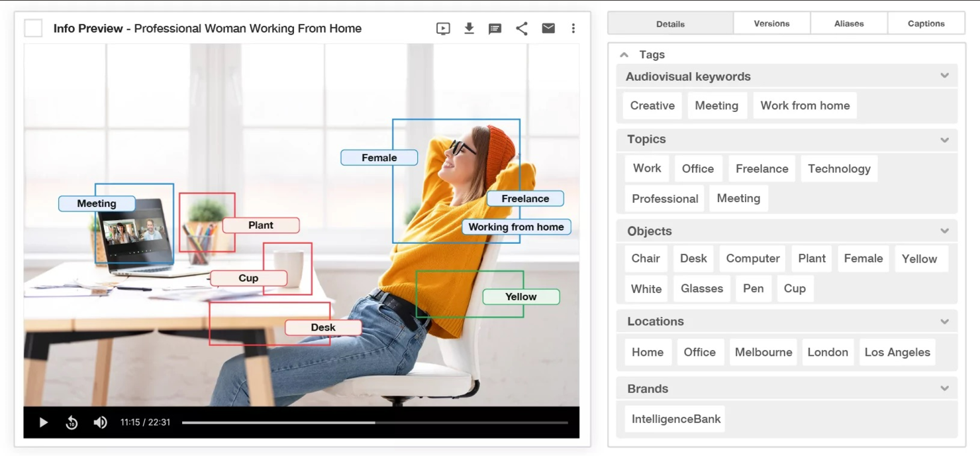Select the Office location tag
Screen dimensions: 980x456
[x=700, y=352]
